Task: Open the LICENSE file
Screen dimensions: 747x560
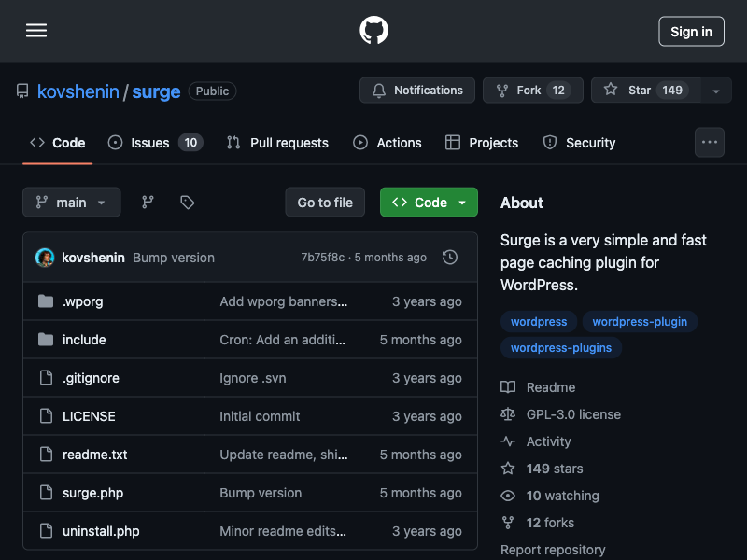Action: [x=89, y=416]
